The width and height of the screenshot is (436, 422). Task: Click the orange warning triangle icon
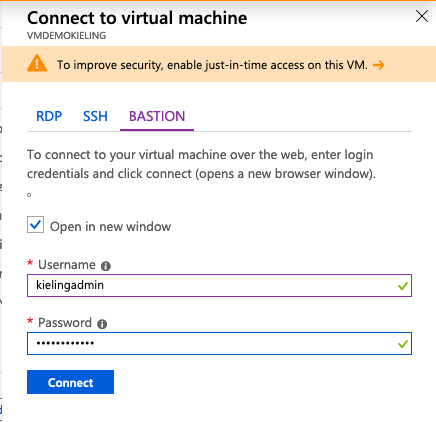tap(37, 63)
